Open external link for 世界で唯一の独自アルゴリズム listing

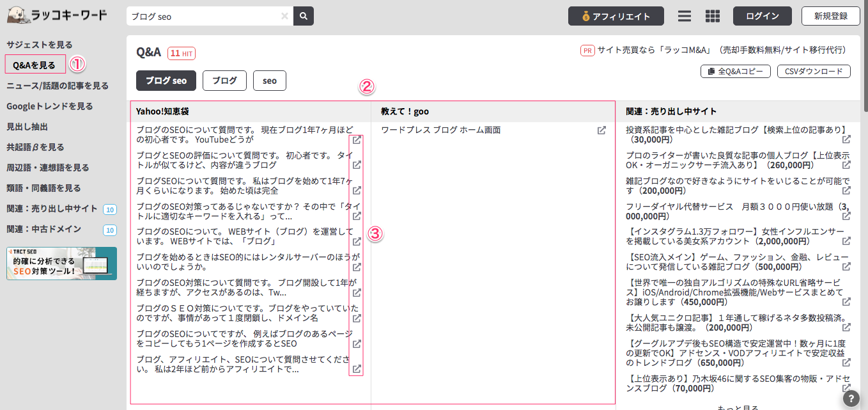click(846, 302)
